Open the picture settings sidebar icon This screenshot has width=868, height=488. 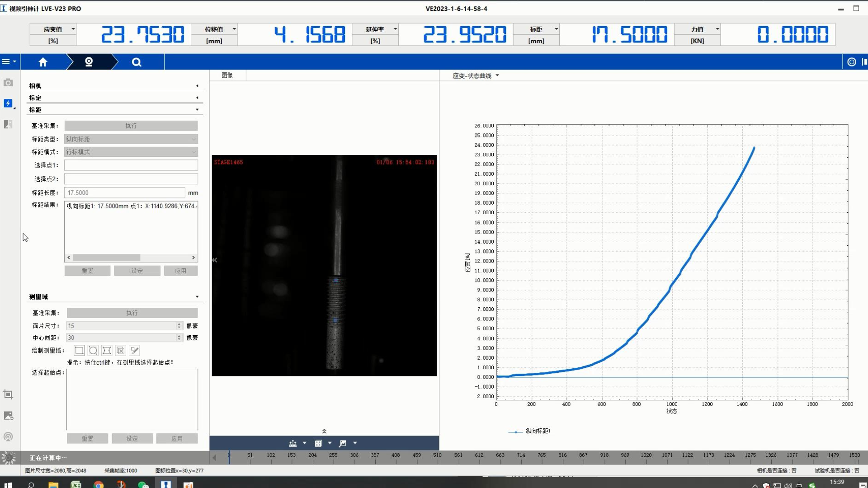[8, 416]
